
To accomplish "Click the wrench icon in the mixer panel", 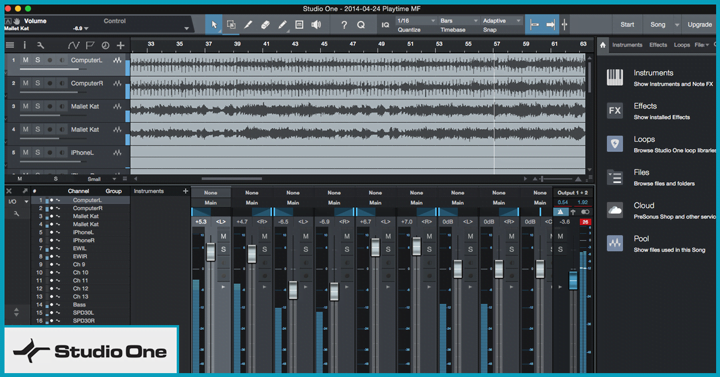I will pyautogui.click(x=16, y=213).
